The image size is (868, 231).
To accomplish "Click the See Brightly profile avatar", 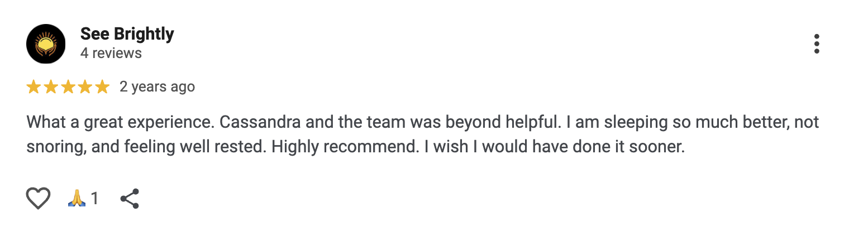I will [46, 44].
